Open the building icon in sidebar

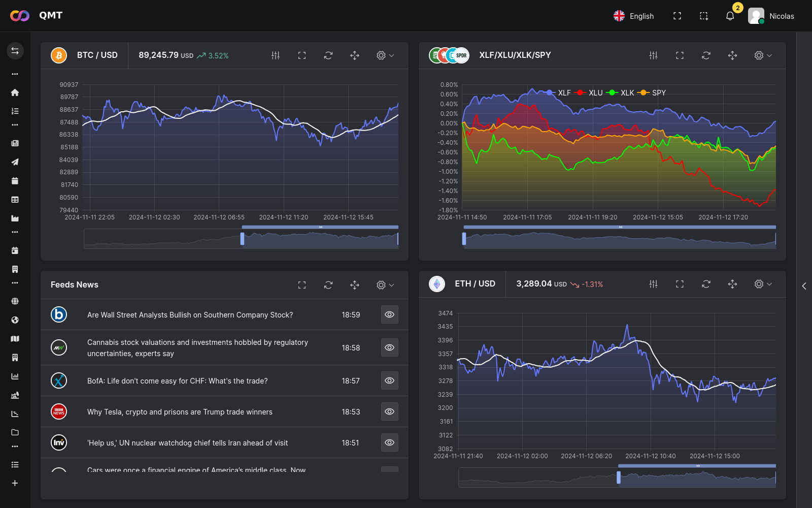(15, 269)
